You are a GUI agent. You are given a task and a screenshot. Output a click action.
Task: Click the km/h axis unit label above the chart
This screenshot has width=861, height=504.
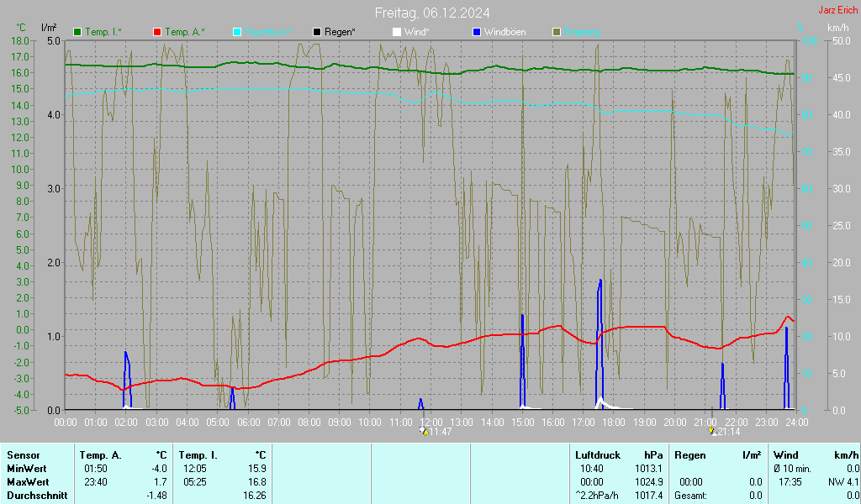coord(838,28)
